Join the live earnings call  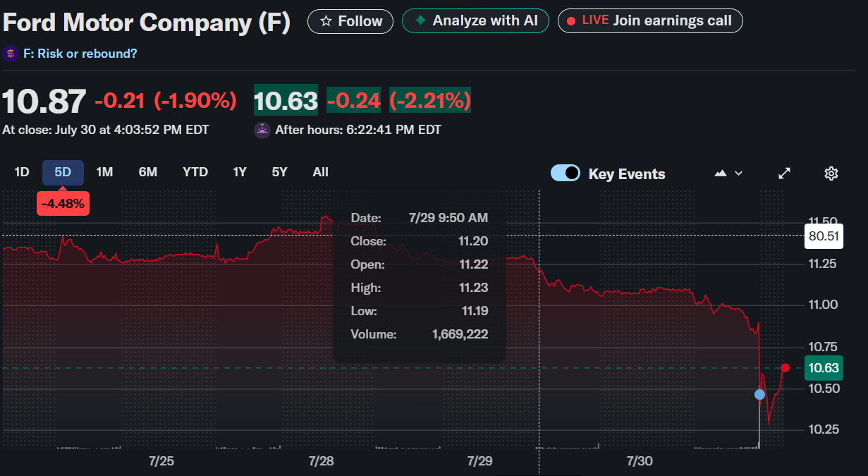[650, 21]
